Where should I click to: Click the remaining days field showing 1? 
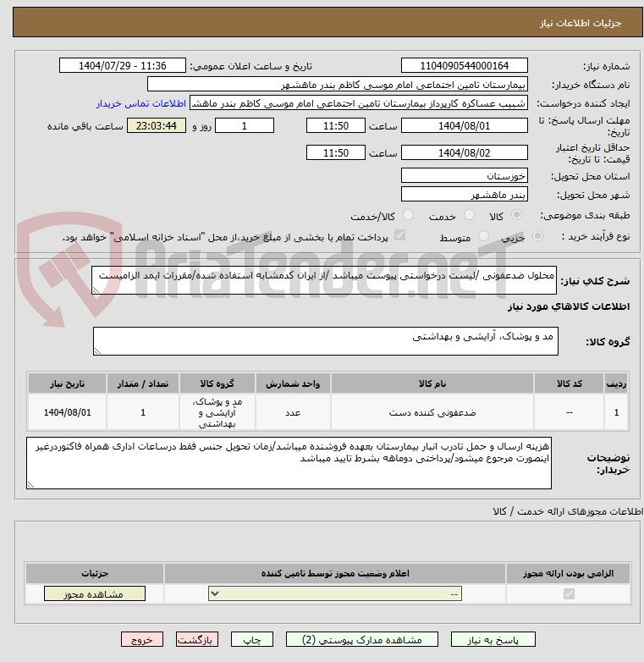coord(245,126)
